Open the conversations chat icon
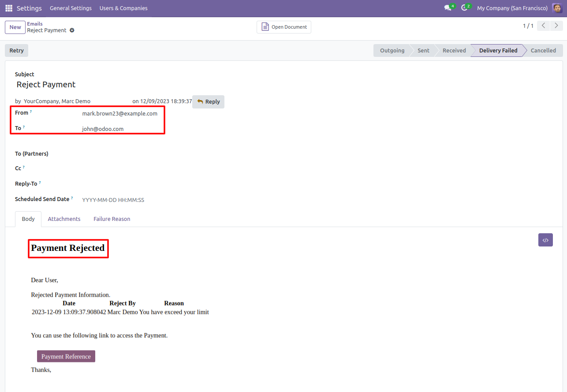The image size is (567, 392). (x=448, y=8)
